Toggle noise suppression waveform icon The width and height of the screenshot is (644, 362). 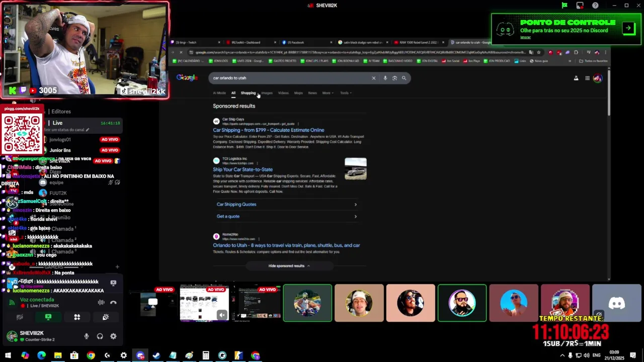[x=101, y=302]
